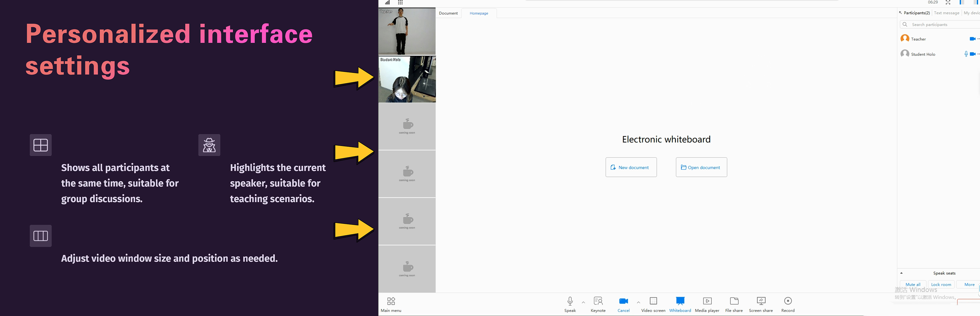Switch to the Text message tab
This screenshot has height=316, width=980.
tap(946, 13)
